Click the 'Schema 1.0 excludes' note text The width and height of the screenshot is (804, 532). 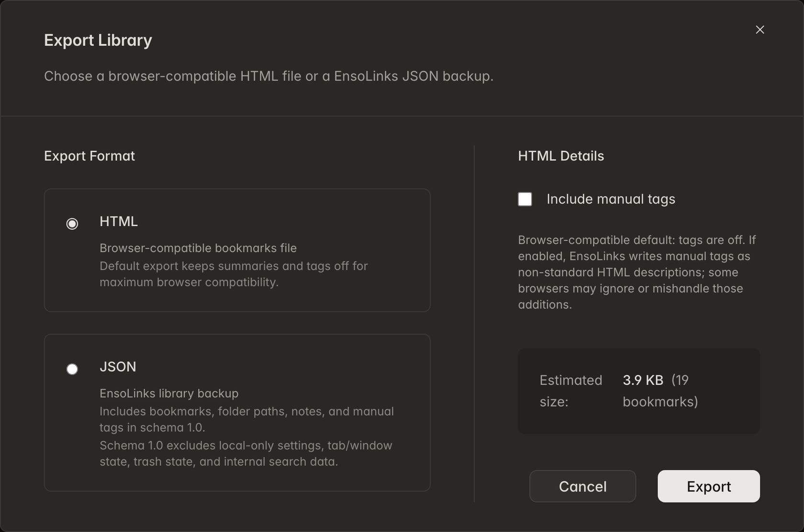(x=246, y=454)
